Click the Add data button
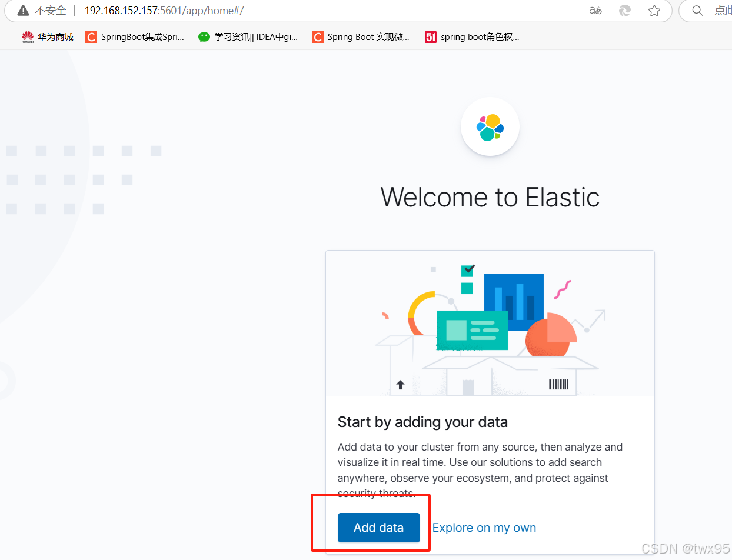 [x=378, y=528]
